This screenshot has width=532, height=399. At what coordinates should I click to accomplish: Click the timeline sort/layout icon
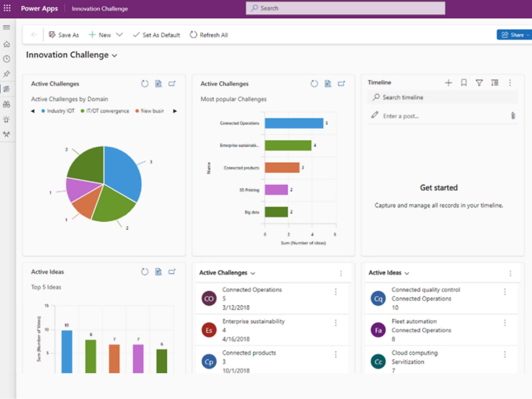click(495, 82)
